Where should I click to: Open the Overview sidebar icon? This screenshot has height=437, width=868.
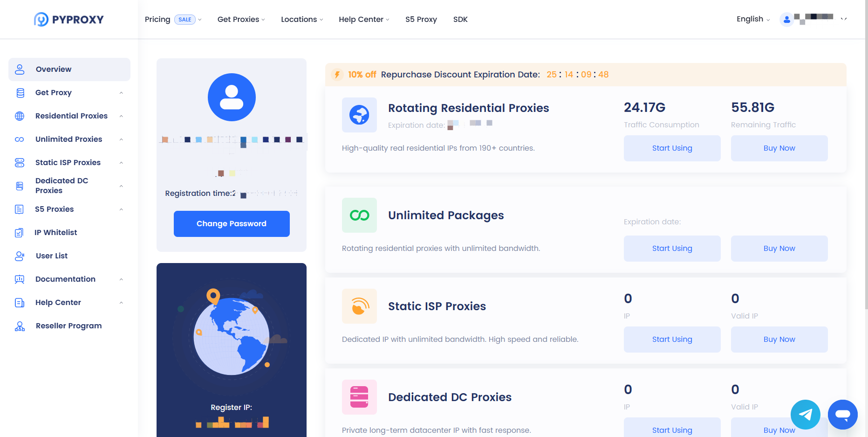(x=20, y=69)
